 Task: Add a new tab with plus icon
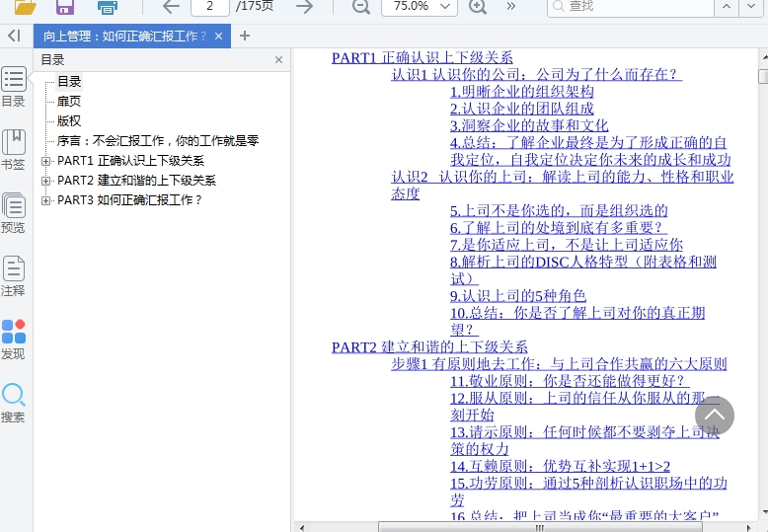(x=245, y=36)
